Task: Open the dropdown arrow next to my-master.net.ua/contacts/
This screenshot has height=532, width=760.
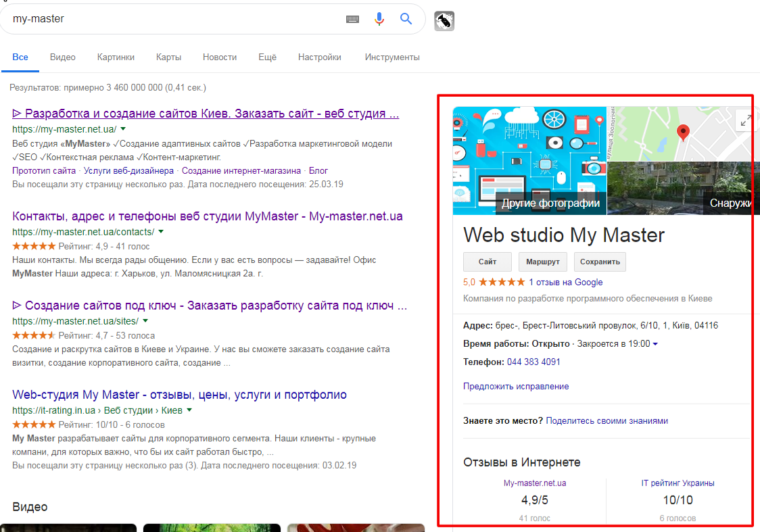Action: [x=161, y=232]
